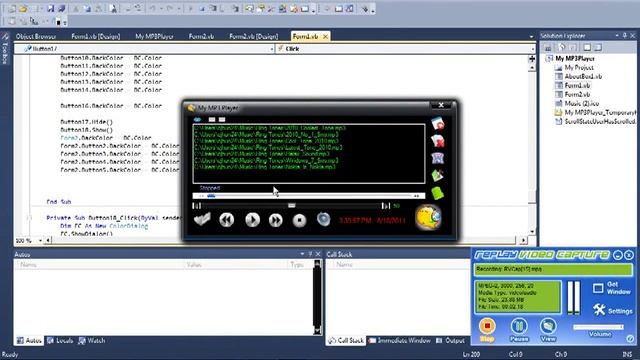Click the Autos panel scrollbar down arrow
The width and height of the screenshot is (640, 360).
click(317, 331)
